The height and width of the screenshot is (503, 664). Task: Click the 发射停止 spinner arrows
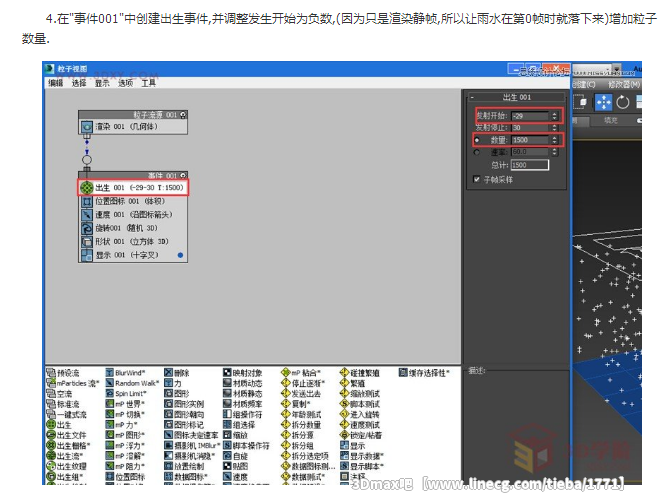tap(554, 127)
